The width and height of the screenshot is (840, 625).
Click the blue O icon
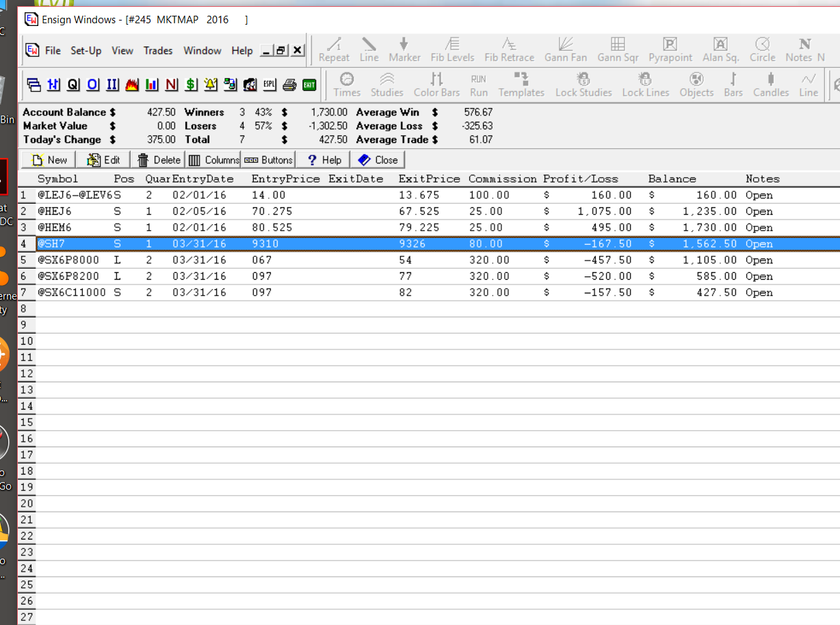pyautogui.click(x=93, y=85)
